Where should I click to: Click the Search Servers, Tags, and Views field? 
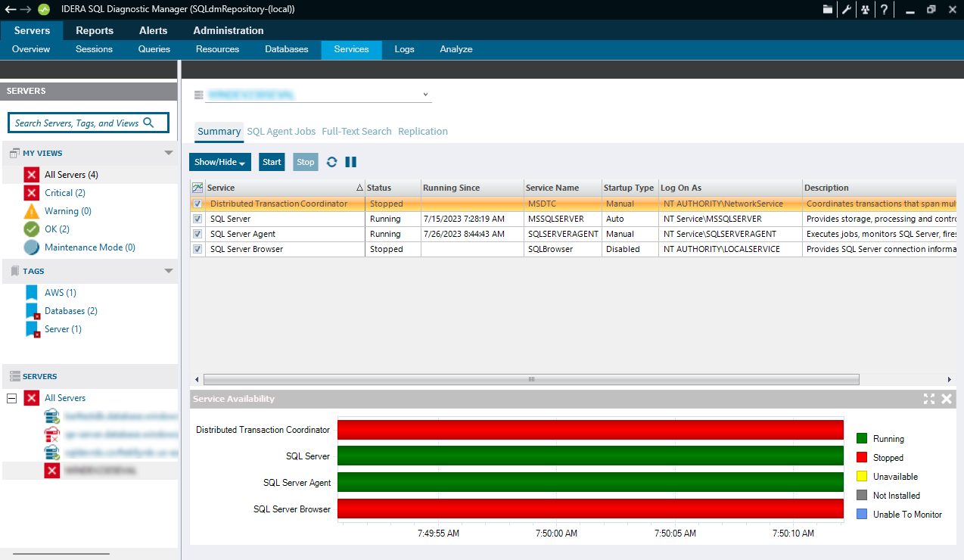point(88,123)
